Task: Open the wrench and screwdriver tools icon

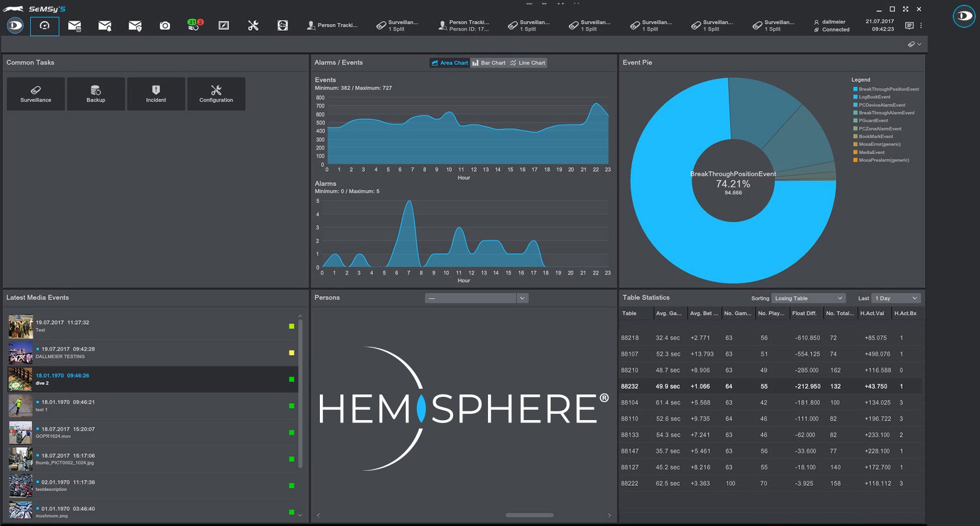Action: click(x=253, y=26)
